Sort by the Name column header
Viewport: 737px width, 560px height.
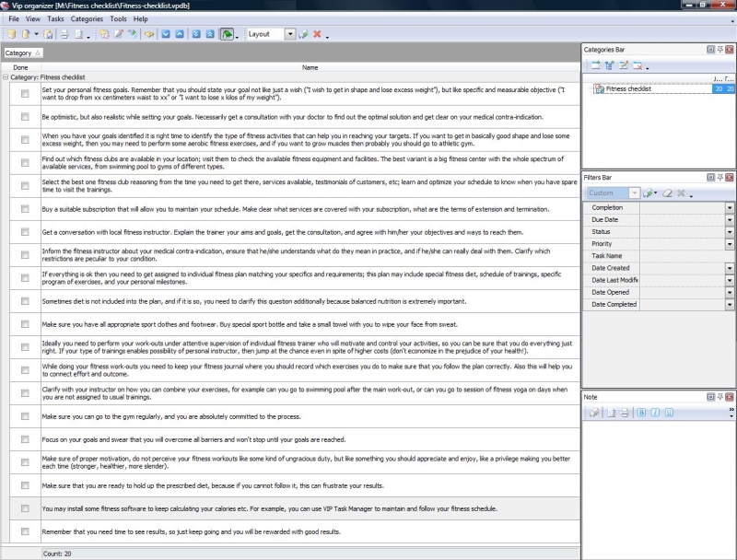310,67
